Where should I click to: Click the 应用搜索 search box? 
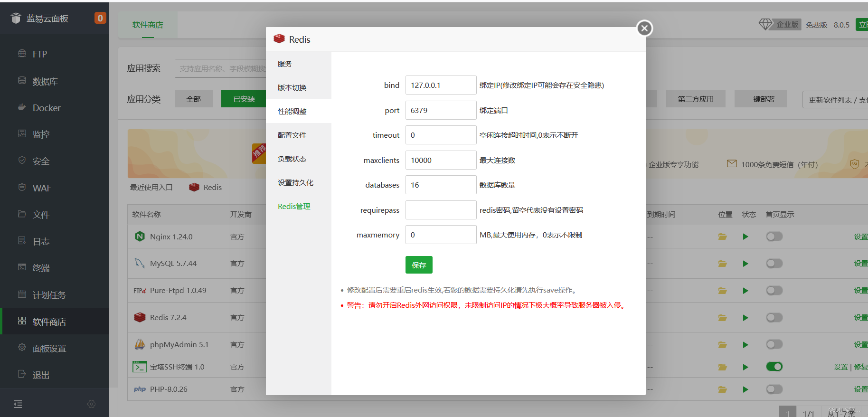point(220,68)
